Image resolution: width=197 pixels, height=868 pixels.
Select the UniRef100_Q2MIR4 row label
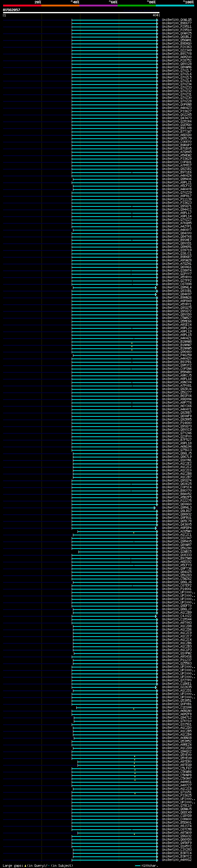point(176,121)
